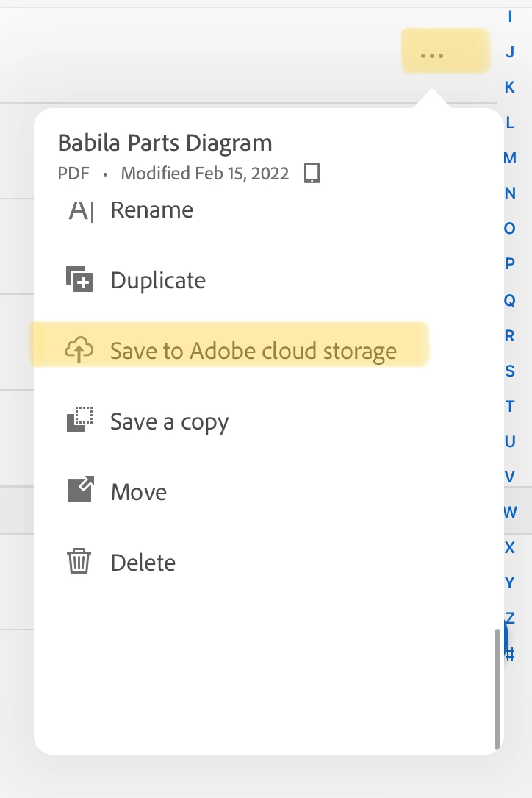Choose Save a copy option
Screen dimensions: 532x798
tap(169, 421)
